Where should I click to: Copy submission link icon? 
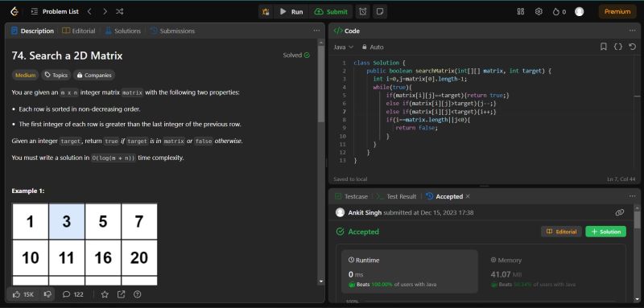pyautogui.click(x=620, y=212)
